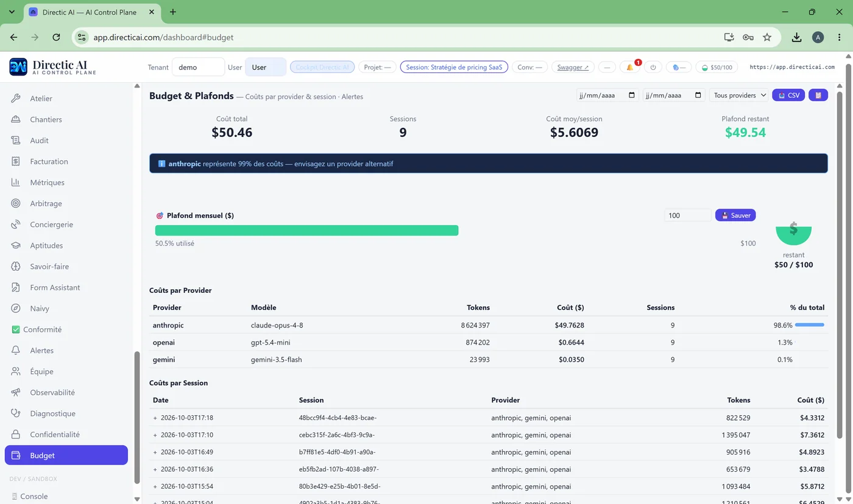
Task: Expand the session row dated 2026-10-03T16:49
Action: (x=155, y=452)
